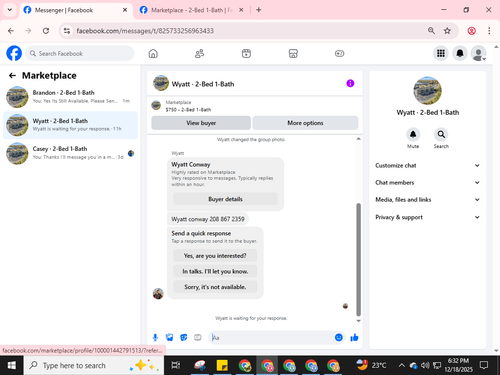
Task: Expand Customize chat section
Action: [427, 165]
